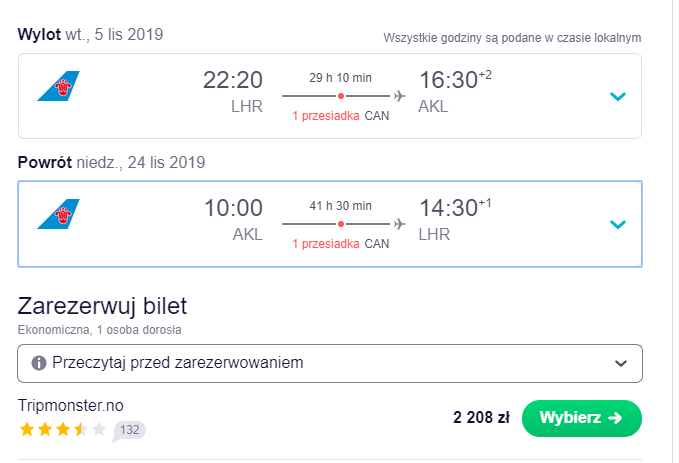Click the Wybierz button
The width and height of the screenshot is (679, 463).
click(x=582, y=418)
